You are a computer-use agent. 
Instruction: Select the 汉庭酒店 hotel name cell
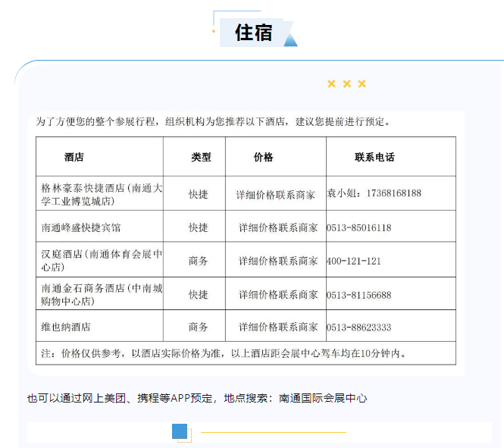pos(99,261)
